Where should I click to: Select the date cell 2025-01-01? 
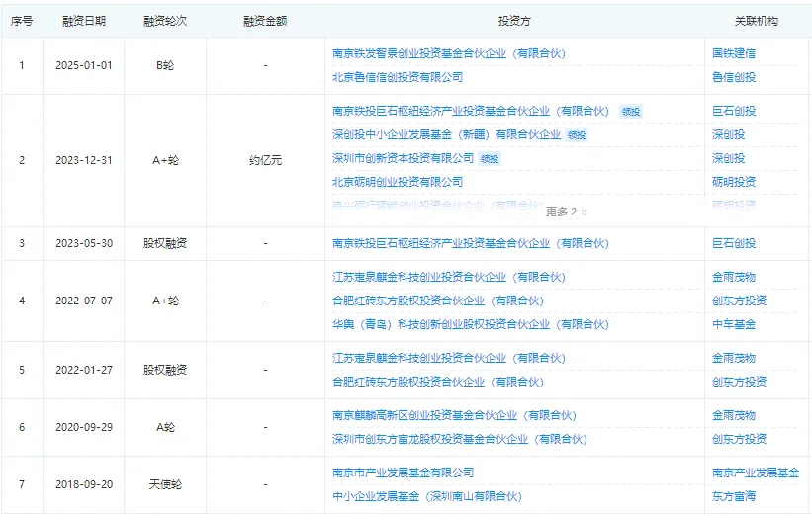(84, 65)
